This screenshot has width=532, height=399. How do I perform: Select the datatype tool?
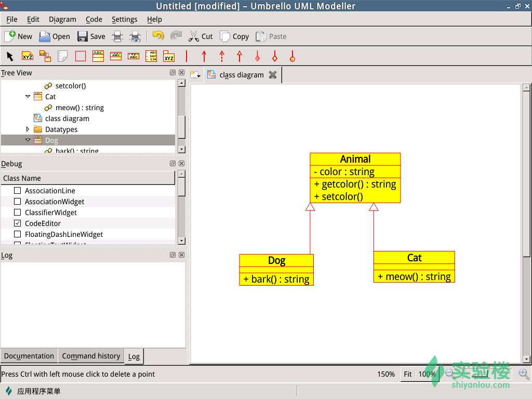coord(134,56)
